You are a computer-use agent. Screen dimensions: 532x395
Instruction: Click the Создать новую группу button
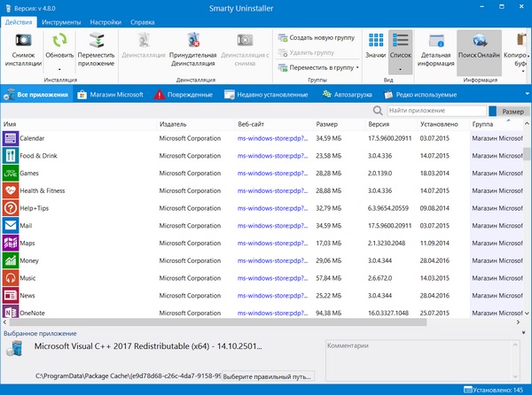tap(317, 38)
